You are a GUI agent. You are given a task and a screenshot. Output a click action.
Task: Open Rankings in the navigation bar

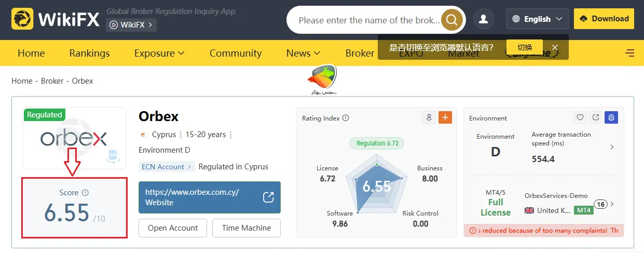click(89, 53)
